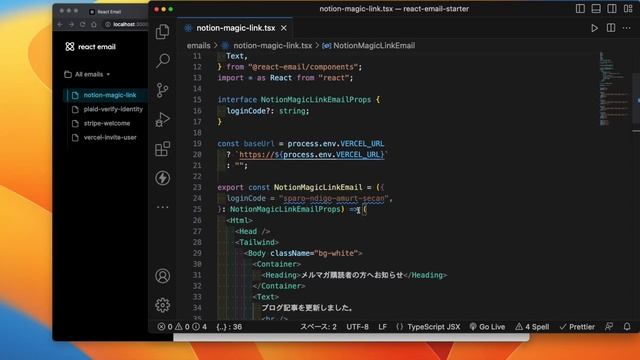Open the Search view in activity bar
The image size is (640, 360).
point(162,61)
